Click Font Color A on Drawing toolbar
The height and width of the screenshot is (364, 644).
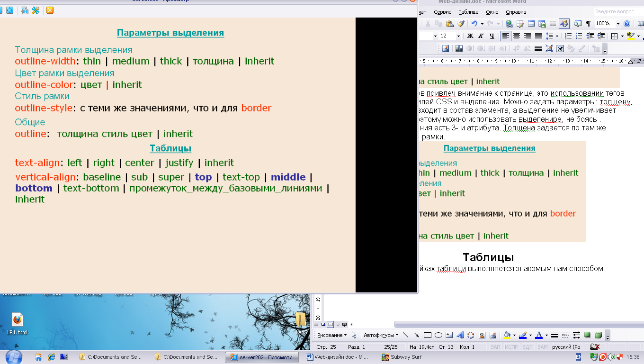click(538, 335)
